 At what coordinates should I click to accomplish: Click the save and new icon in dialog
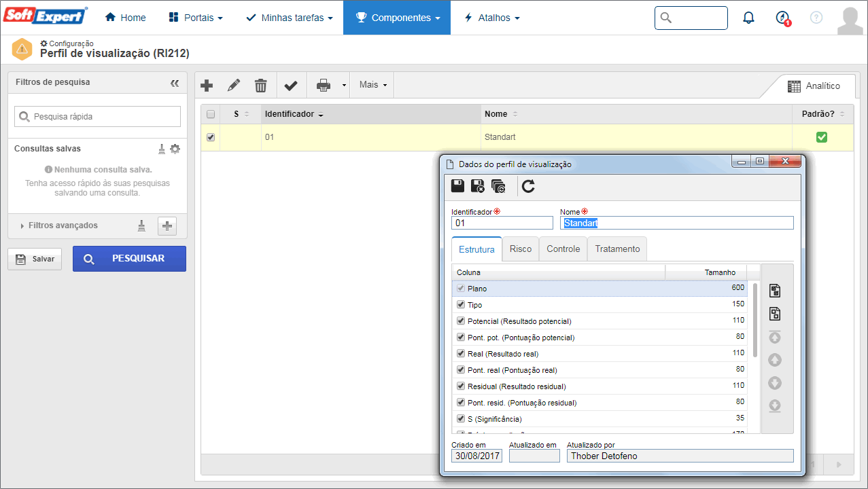498,185
